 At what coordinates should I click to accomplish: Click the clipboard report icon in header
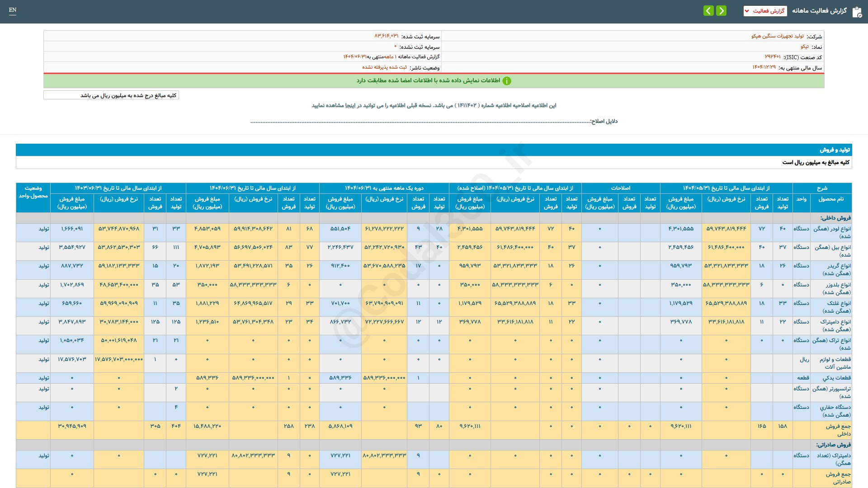coord(857,11)
